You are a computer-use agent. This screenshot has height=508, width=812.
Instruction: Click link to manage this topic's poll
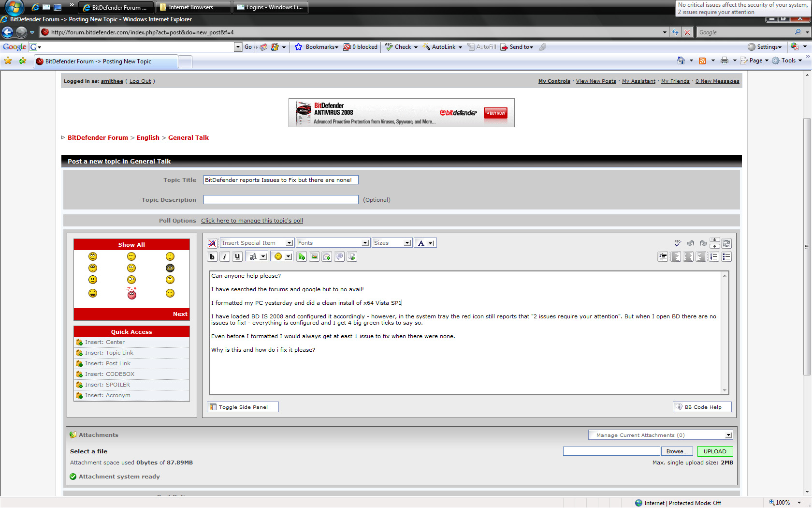pos(252,221)
